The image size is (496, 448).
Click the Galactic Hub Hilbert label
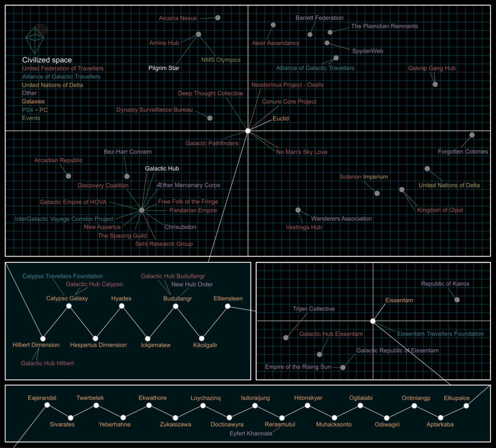tap(47, 363)
